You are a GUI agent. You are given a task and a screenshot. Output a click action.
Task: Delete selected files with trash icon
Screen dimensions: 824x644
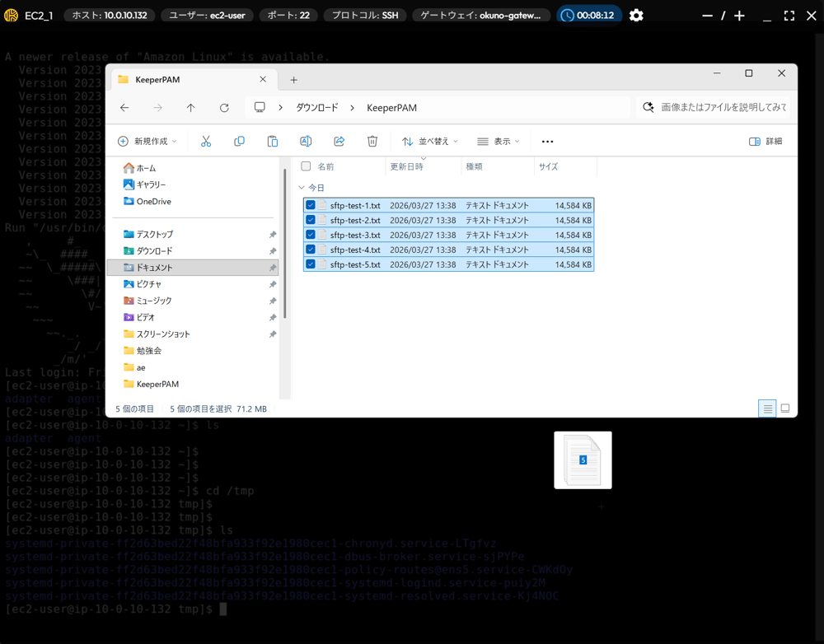point(372,142)
